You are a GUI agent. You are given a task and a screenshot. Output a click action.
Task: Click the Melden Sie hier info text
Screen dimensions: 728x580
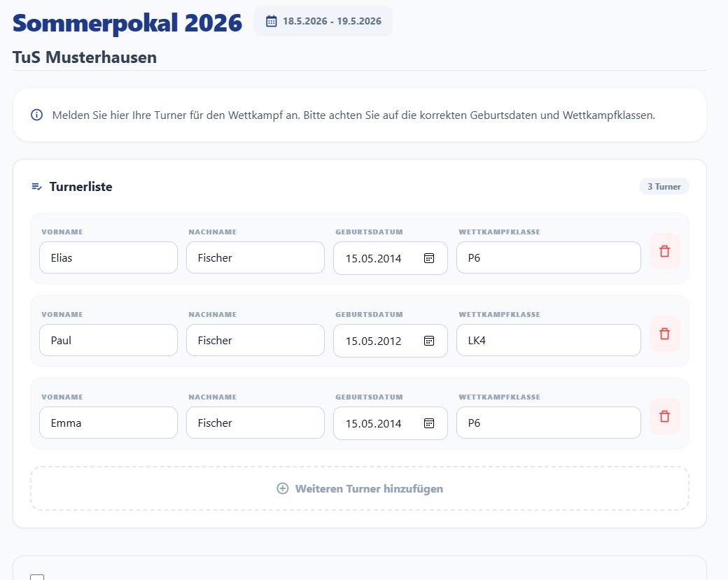coord(353,115)
